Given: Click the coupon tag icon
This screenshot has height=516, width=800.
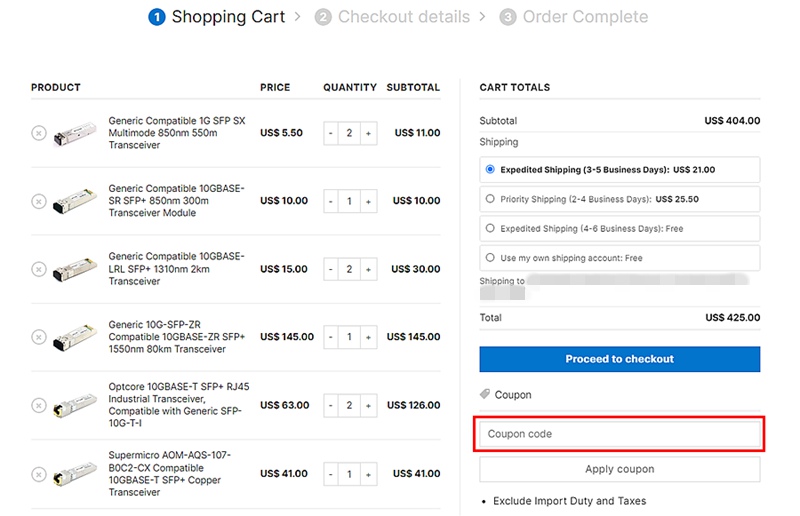Looking at the screenshot, I should [485, 394].
